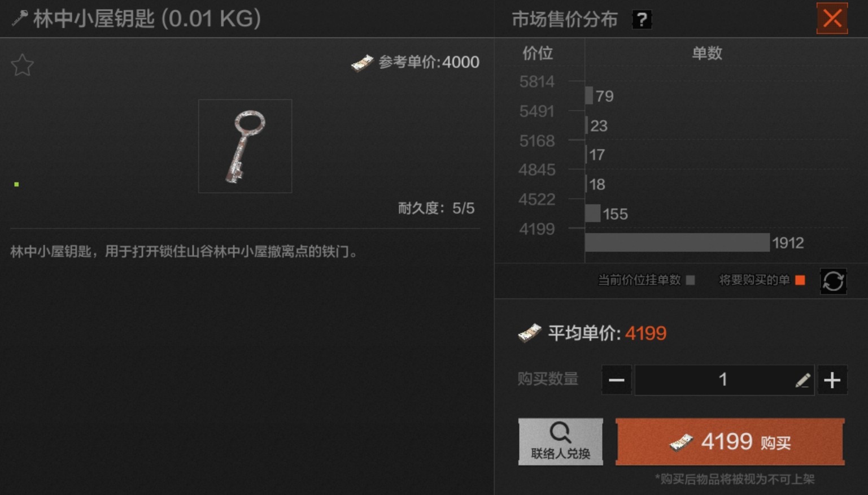Click the key icon in the title

(20, 19)
